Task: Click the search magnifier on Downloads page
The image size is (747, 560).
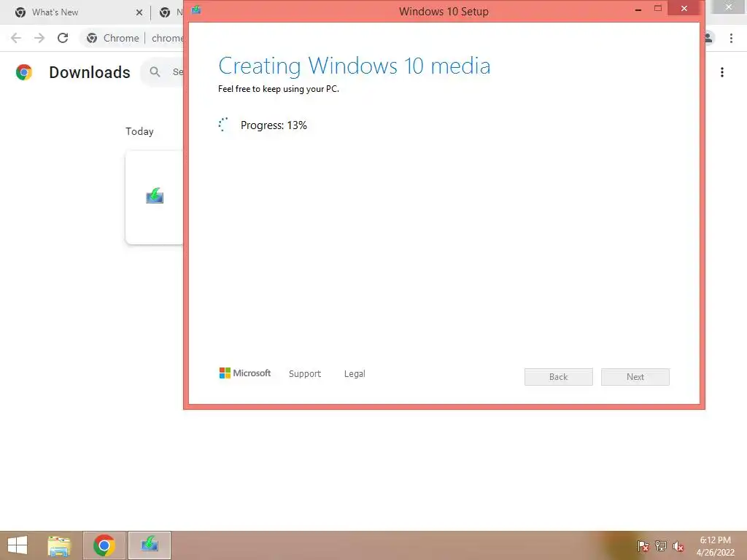Action: pyautogui.click(x=155, y=72)
